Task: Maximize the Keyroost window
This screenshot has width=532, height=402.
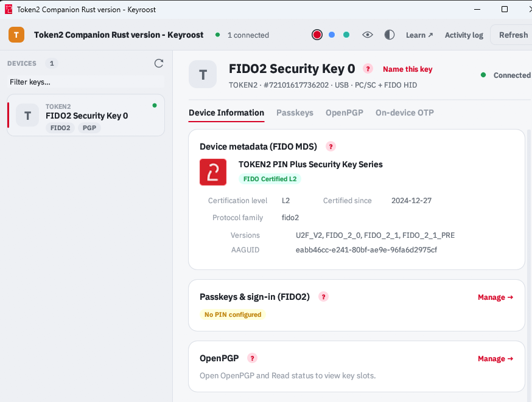Action: [505, 9]
